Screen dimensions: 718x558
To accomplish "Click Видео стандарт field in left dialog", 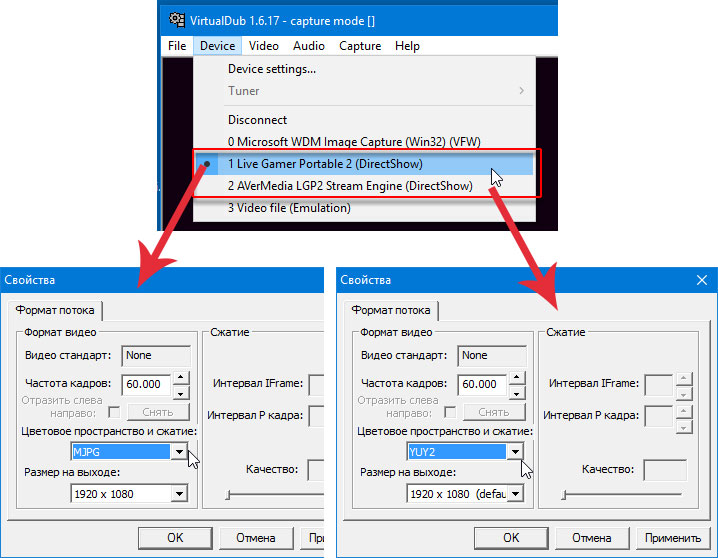I will coord(156,356).
